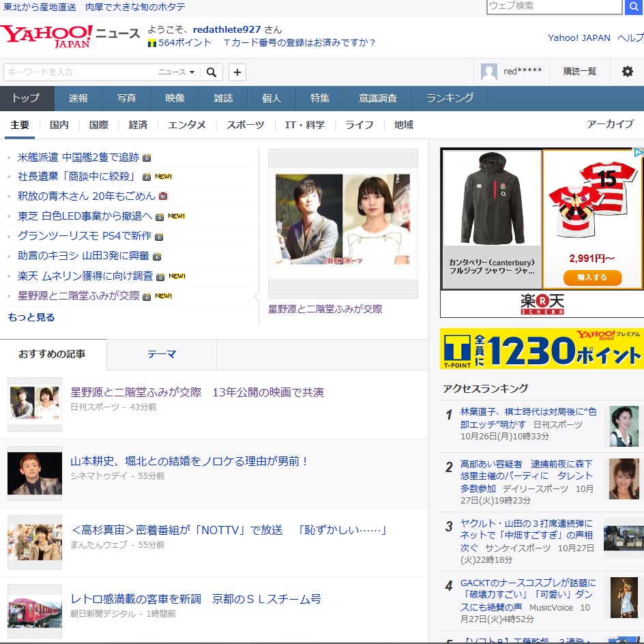Image resolution: width=644 pixels, height=644 pixels.
Task: Open the 高杉真宙 NOTTV article headline
Action: click(x=229, y=530)
